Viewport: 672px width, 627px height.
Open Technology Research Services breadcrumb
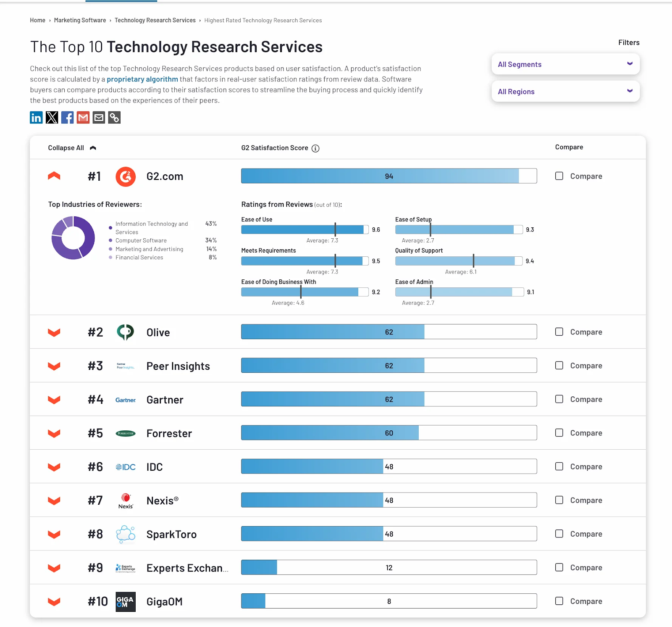(x=155, y=20)
